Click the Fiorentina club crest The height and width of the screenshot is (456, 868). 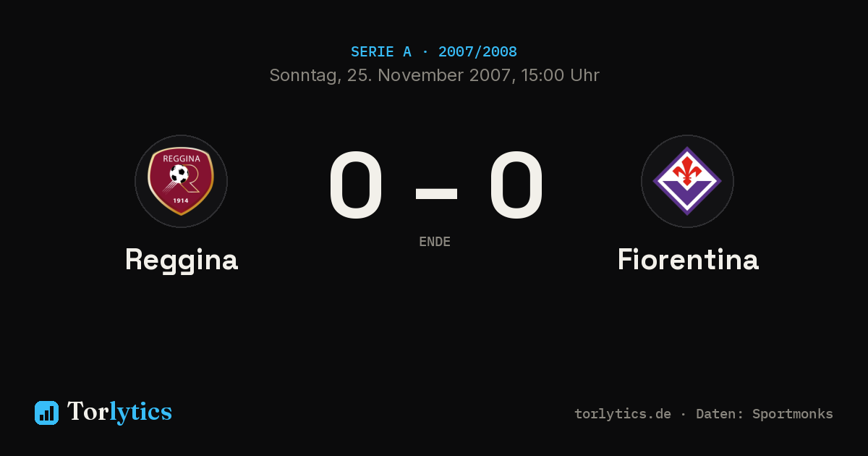pyautogui.click(x=687, y=181)
